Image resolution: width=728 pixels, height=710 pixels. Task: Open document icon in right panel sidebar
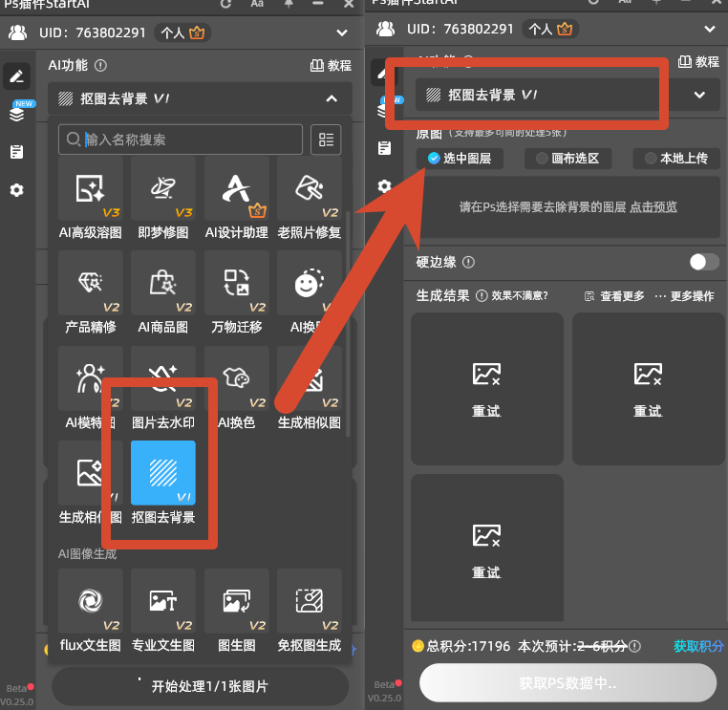pos(384,148)
